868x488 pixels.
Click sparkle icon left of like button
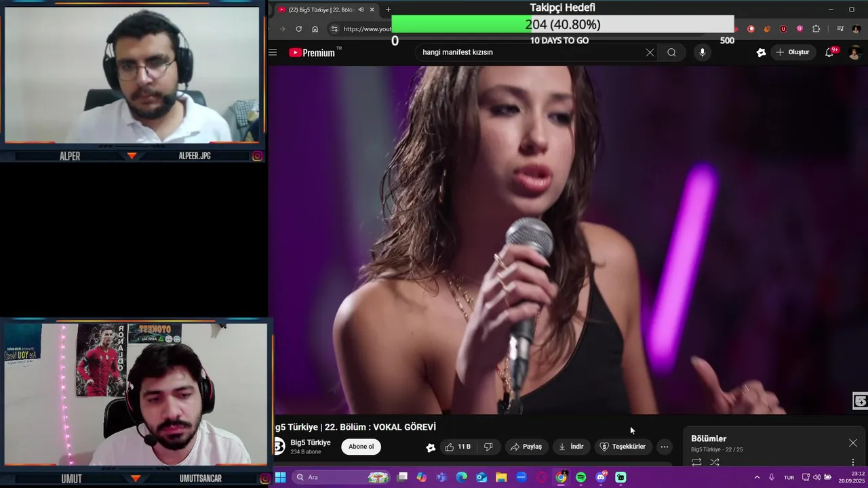(x=431, y=447)
